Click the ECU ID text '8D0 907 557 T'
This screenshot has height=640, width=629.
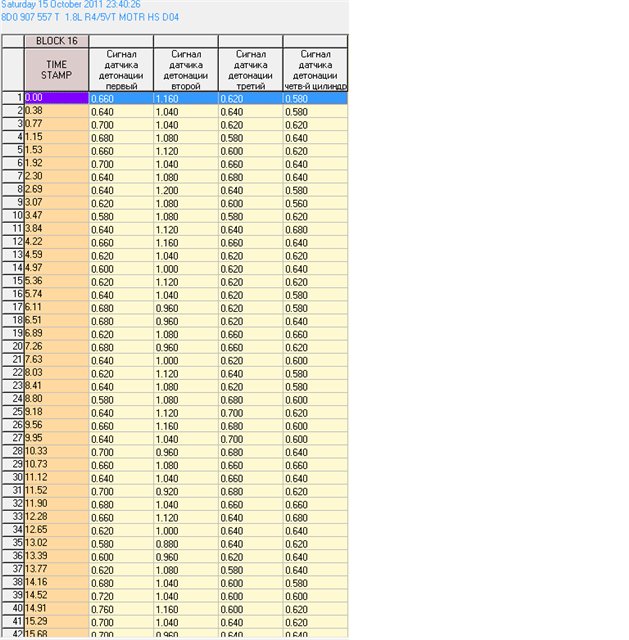click(31, 17)
